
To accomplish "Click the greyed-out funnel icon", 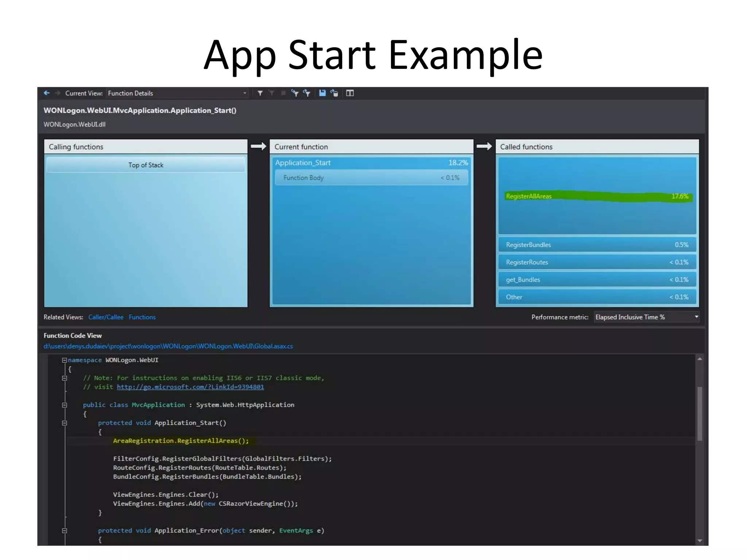I will coord(272,93).
